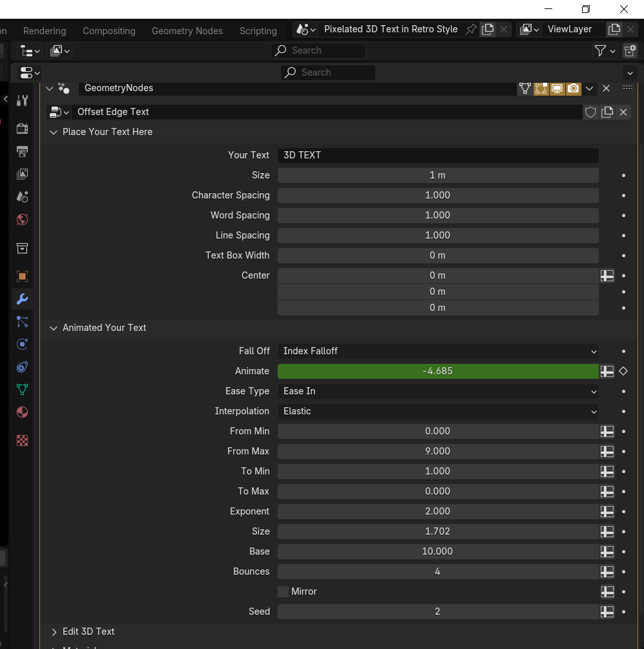Open the Texture properties tab
644x649 pixels.
coord(23,440)
